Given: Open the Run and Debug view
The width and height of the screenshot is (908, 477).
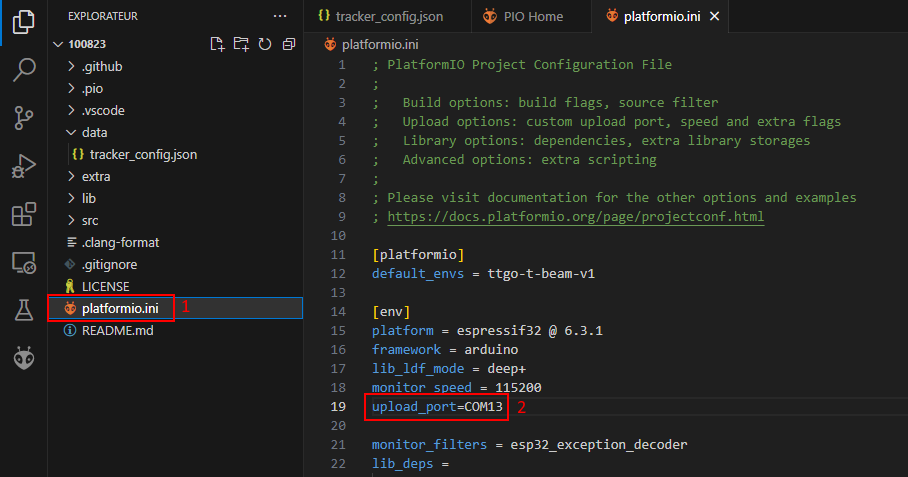Looking at the screenshot, I should [24, 165].
